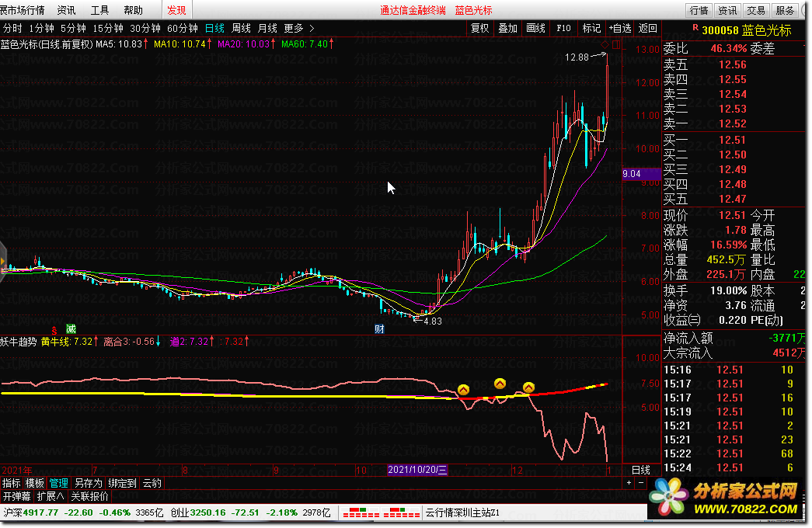Click 另存为 save-as tab
The width and height of the screenshot is (812, 528).
coord(88,483)
